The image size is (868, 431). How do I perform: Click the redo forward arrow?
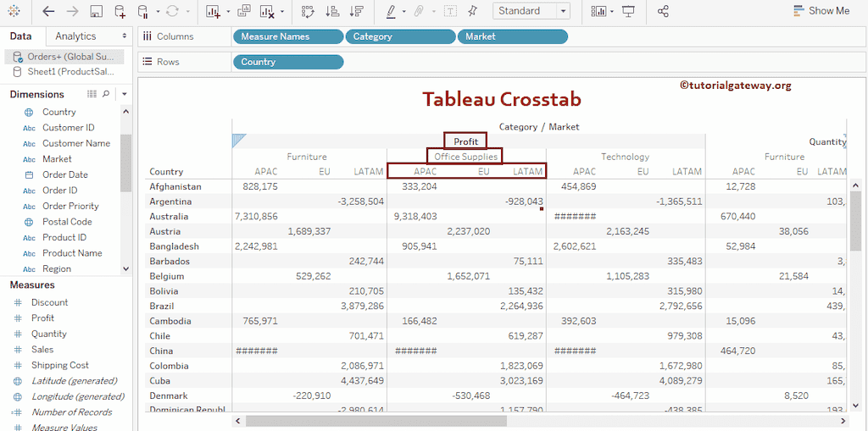[x=72, y=11]
